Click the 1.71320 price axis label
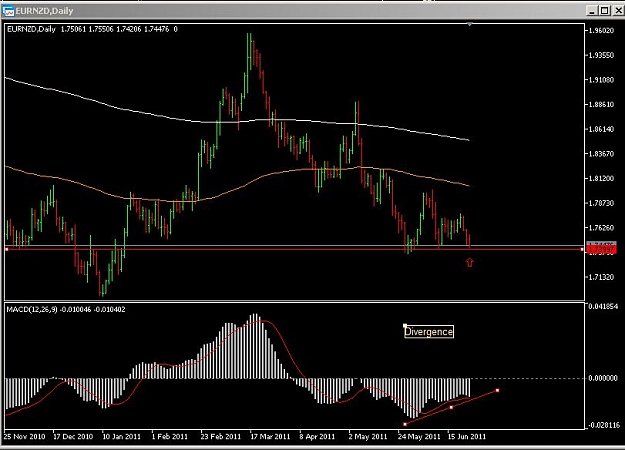 click(601, 277)
